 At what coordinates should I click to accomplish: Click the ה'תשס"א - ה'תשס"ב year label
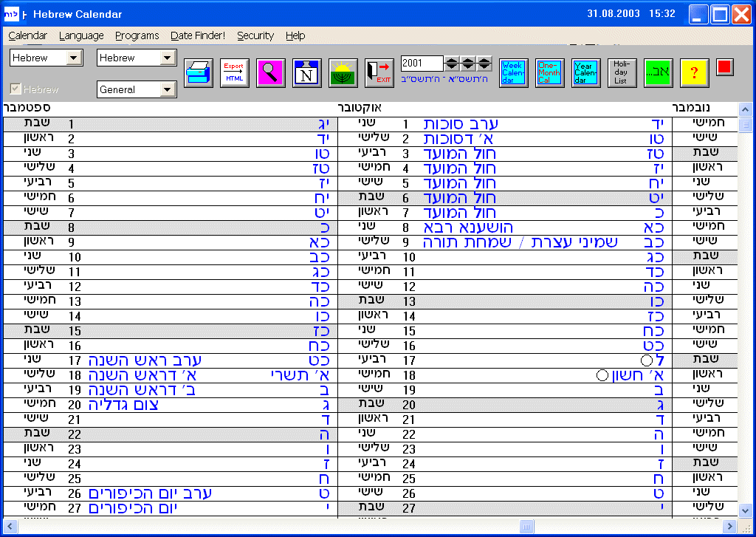click(x=444, y=80)
